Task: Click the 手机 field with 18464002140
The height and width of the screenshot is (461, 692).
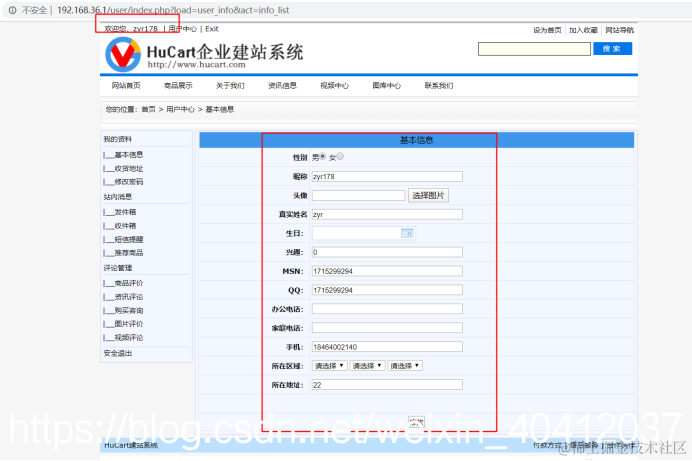Action: point(387,347)
